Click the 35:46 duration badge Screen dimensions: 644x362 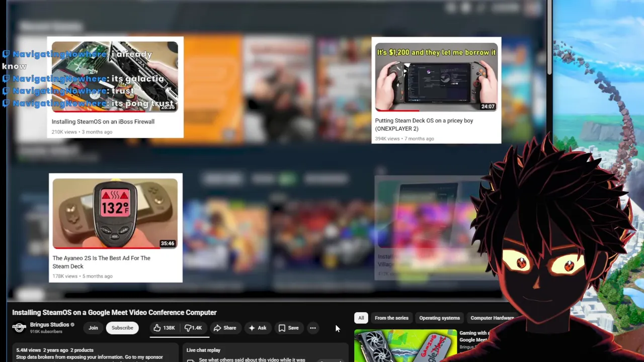coord(168,243)
